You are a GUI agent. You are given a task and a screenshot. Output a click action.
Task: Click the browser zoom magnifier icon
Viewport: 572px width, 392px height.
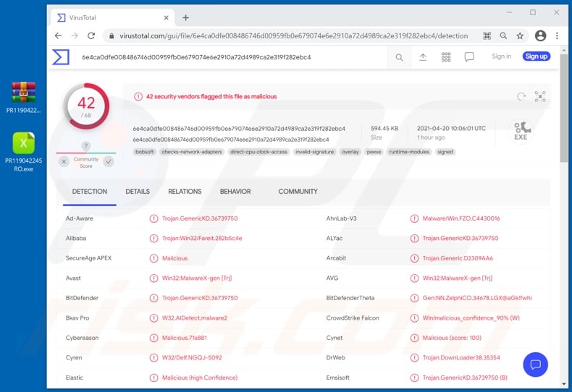[x=503, y=35]
